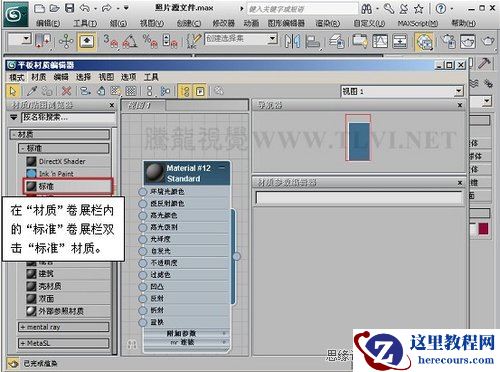The width and height of the screenshot is (500, 372).
Task: Open Render Setup teapot icon
Action: pos(448,42)
